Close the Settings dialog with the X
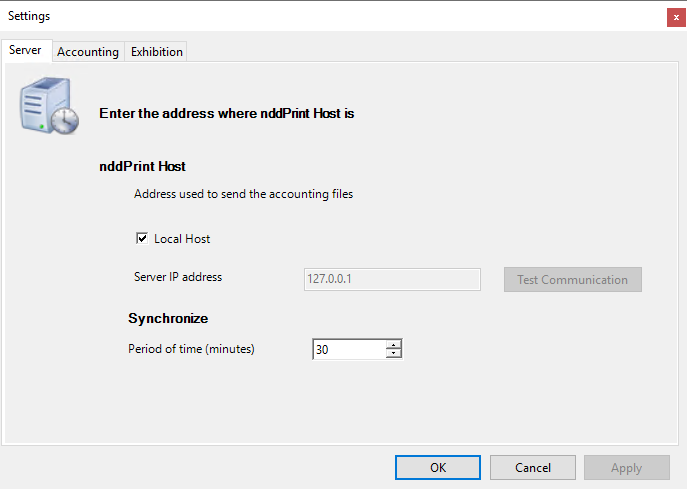 (676, 17)
